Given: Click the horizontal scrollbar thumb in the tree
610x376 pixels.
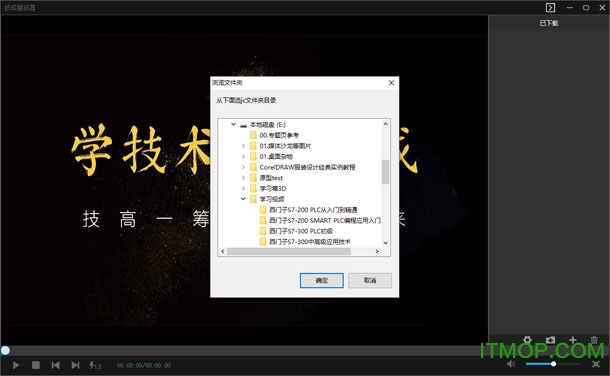Looking at the screenshot, I should (289, 252).
